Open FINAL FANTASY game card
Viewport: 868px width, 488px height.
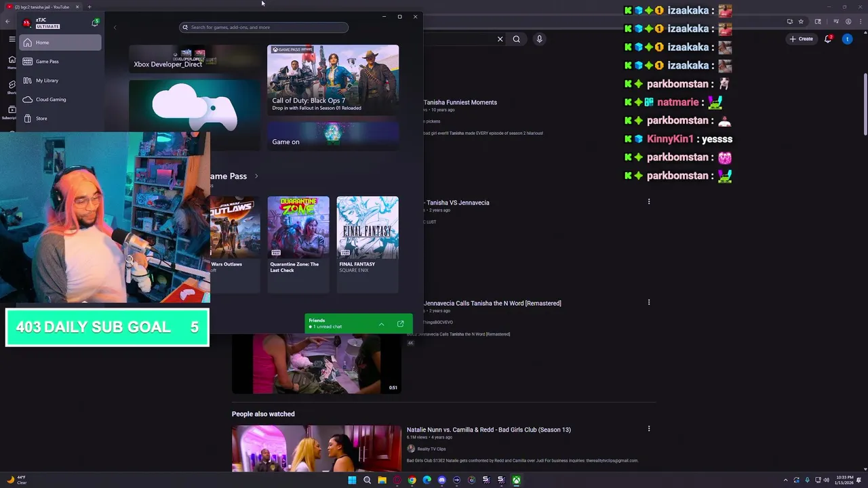coord(368,245)
